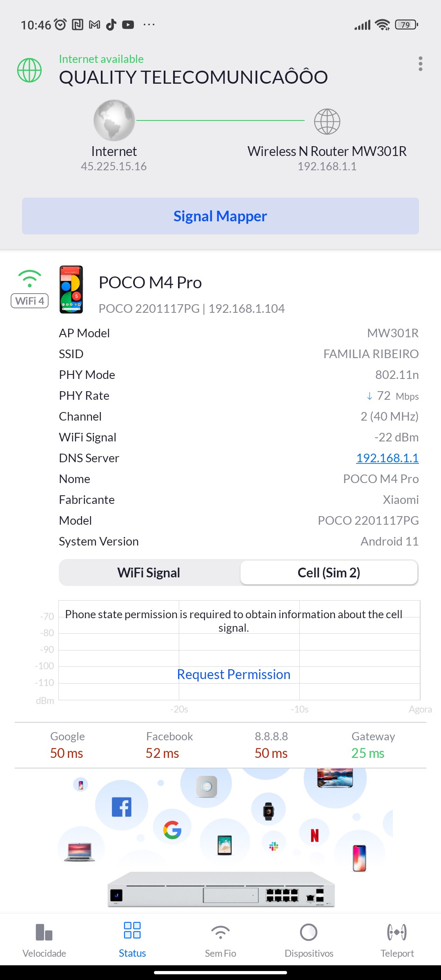441x980 pixels.
Task: Tap Request Permission for cell signal
Action: click(234, 674)
